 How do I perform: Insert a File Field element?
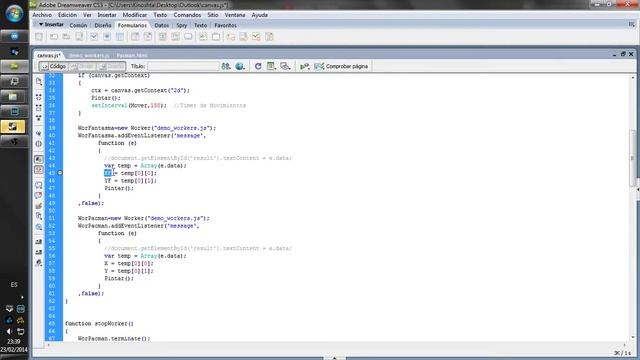click(x=176, y=37)
